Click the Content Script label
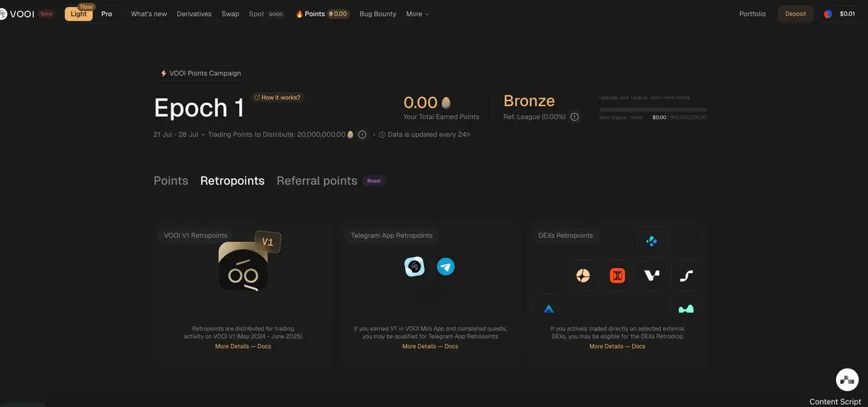The width and height of the screenshot is (868, 407). [835, 401]
